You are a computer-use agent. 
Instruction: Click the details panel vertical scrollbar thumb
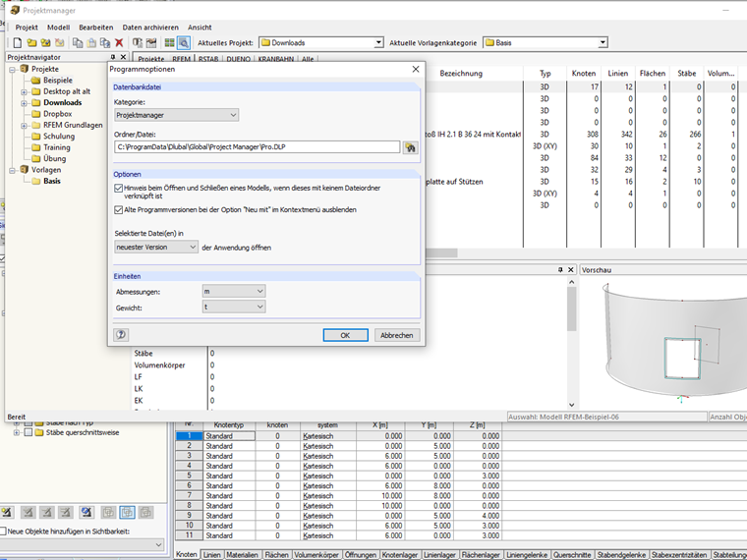point(572,308)
